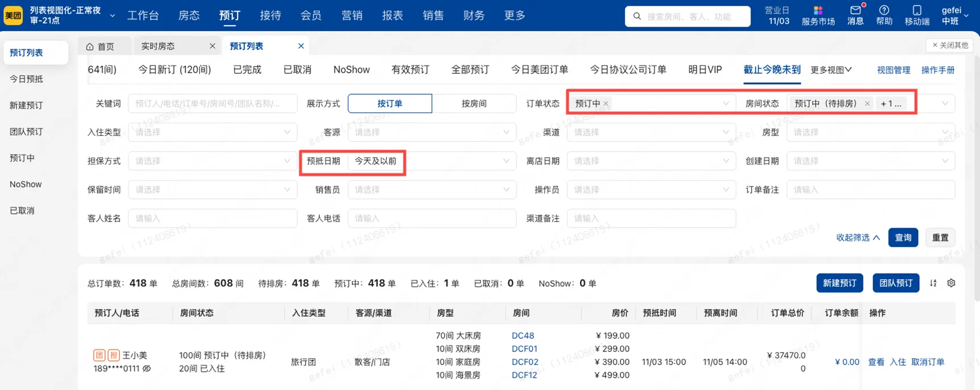
Task: Click the 查询 button
Action: pos(903,238)
